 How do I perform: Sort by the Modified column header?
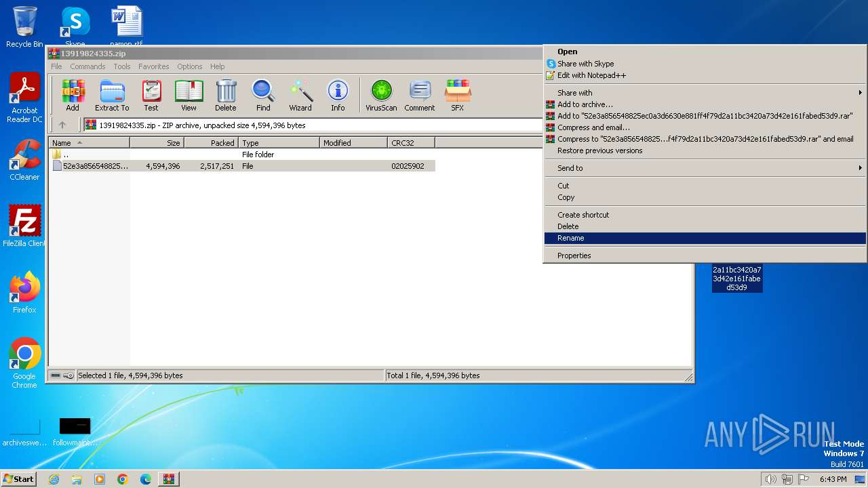353,142
